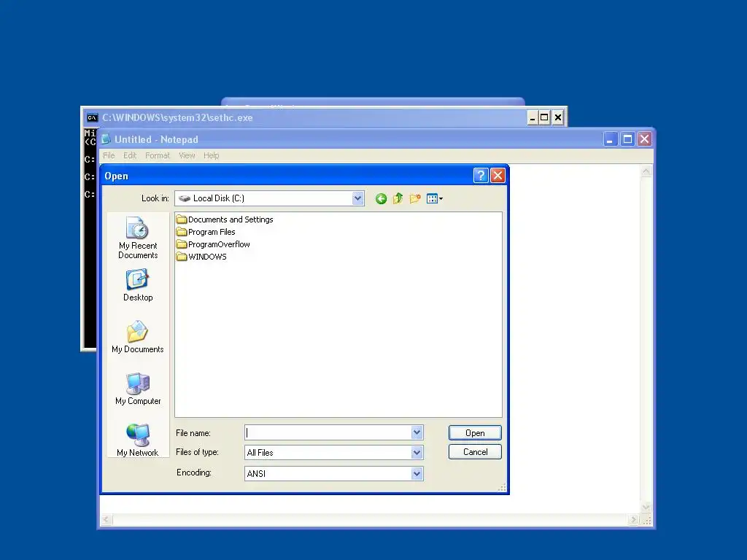Close the Open dialog
Viewport: 747px width, 560px height.
(498, 176)
